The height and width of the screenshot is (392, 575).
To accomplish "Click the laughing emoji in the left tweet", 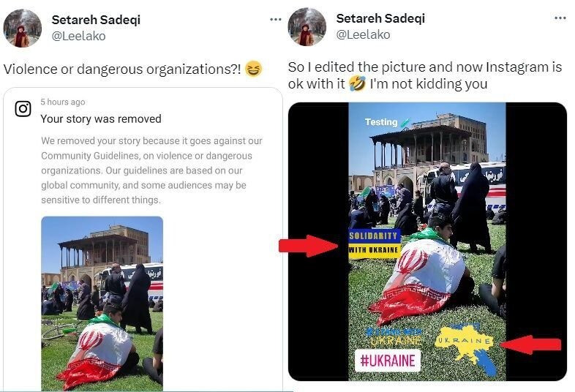I will [253, 69].
